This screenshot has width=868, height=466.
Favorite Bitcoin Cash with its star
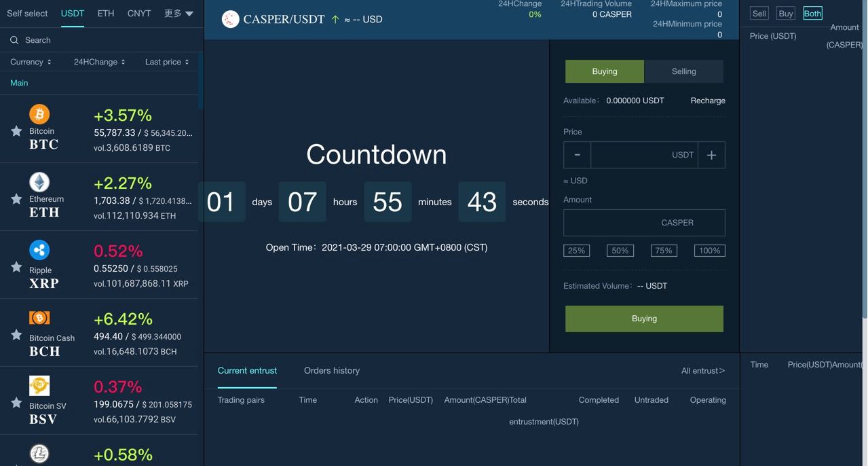tap(16, 335)
